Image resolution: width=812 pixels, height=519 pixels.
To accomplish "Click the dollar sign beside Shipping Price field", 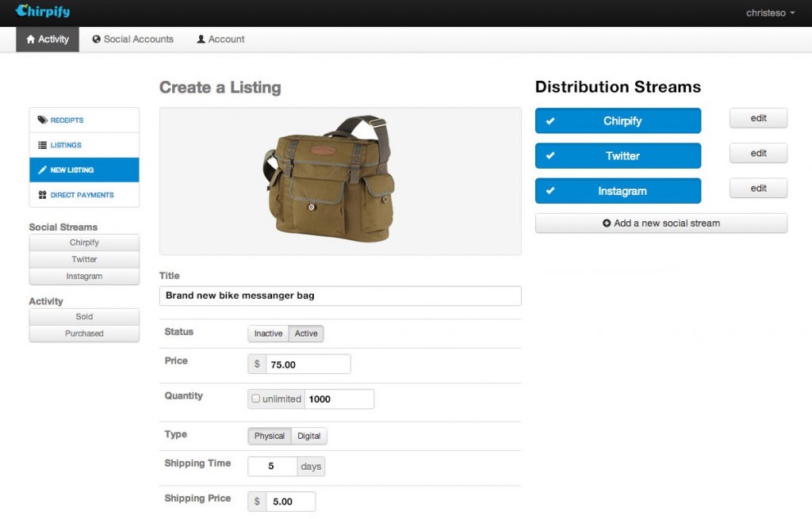I will pos(257,502).
